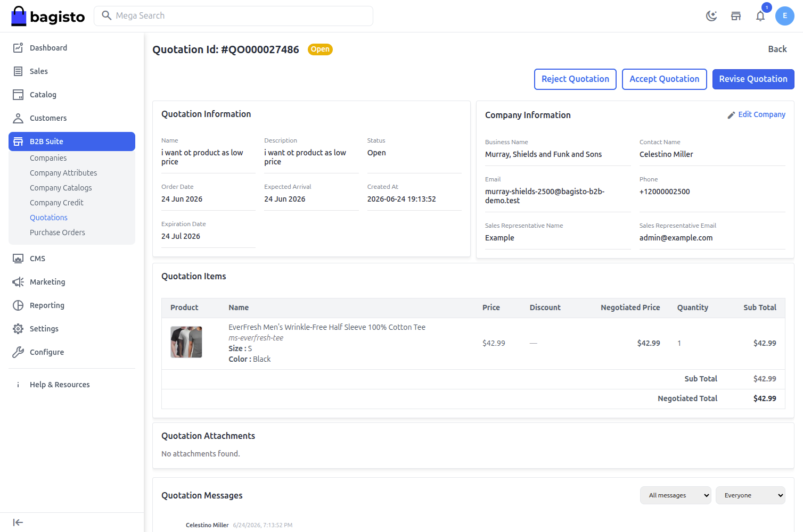Click Accept Quotation button
Screen dimensions: 803x532
coord(665,79)
